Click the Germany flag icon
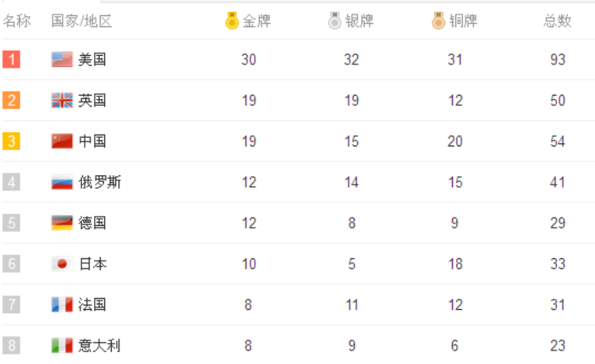 pos(62,223)
